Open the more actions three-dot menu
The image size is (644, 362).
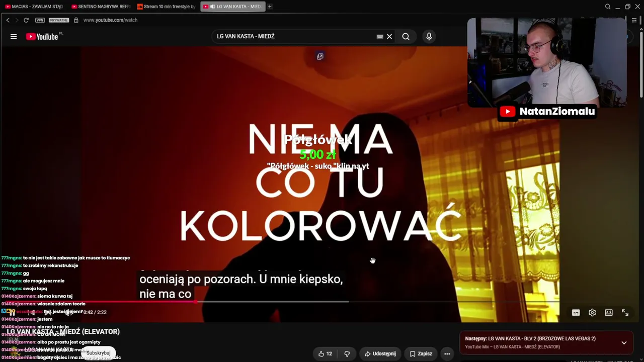point(447,354)
